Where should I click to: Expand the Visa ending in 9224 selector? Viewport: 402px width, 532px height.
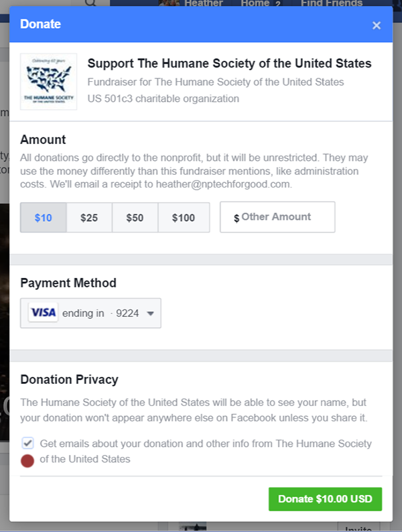90,313
